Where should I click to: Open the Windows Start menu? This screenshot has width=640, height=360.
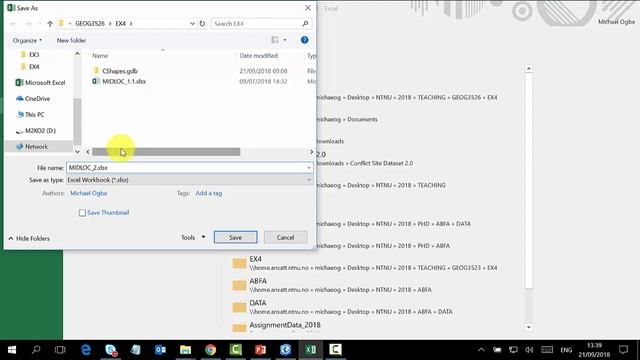[x=11, y=350]
